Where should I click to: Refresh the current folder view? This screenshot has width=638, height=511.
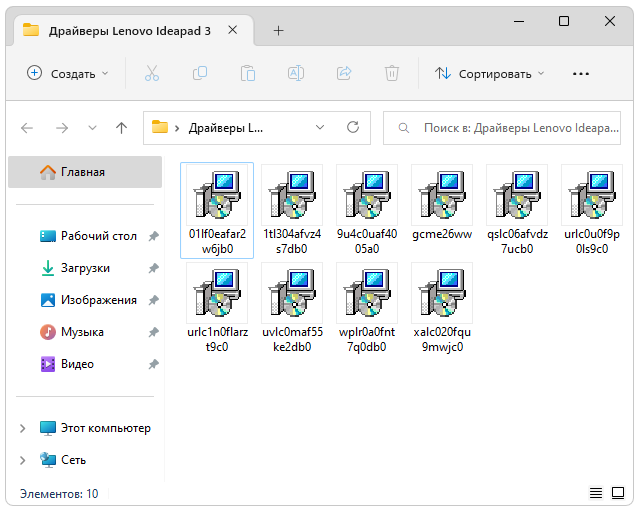click(x=352, y=128)
